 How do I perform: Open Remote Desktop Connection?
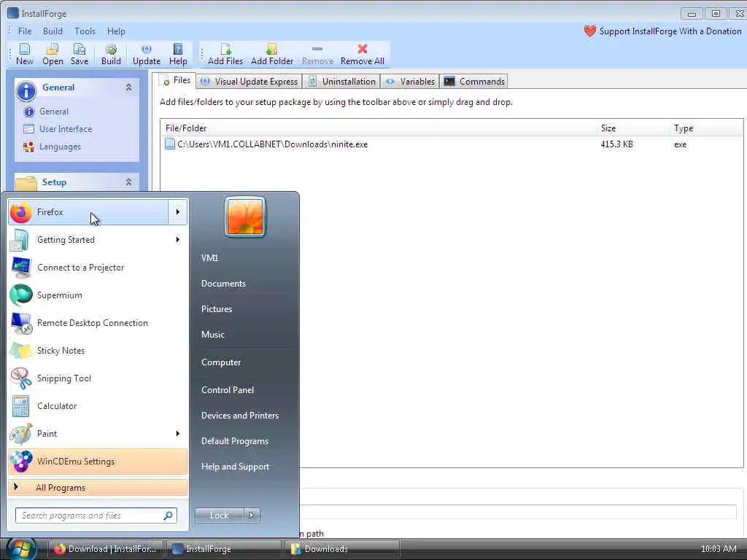pyautogui.click(x=98, y=323)
